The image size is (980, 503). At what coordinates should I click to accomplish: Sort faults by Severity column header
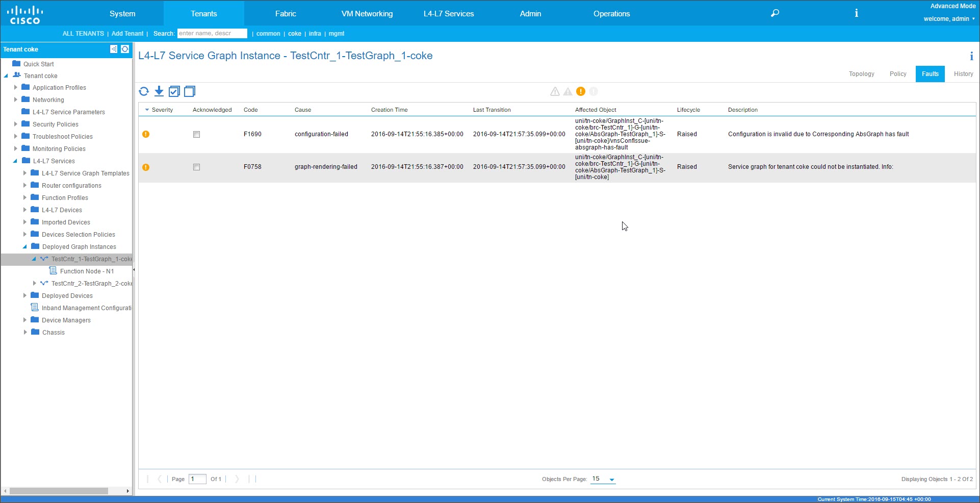coord(162,110)
